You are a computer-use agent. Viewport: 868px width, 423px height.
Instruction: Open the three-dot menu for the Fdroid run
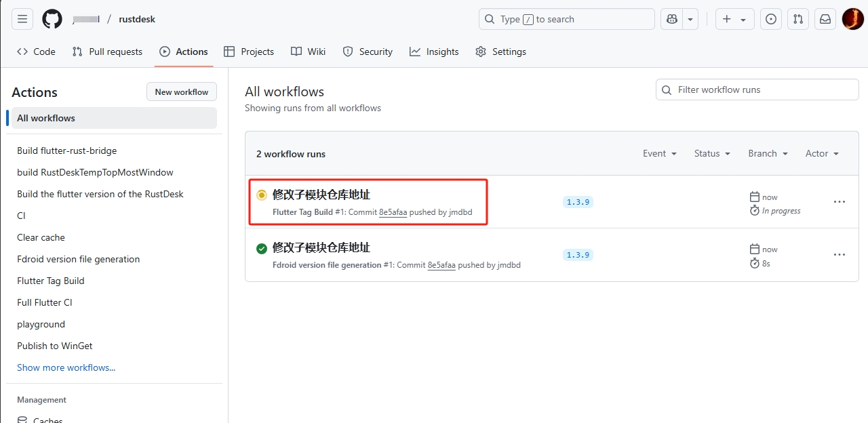pyautogui.click(x=840, y=255)
